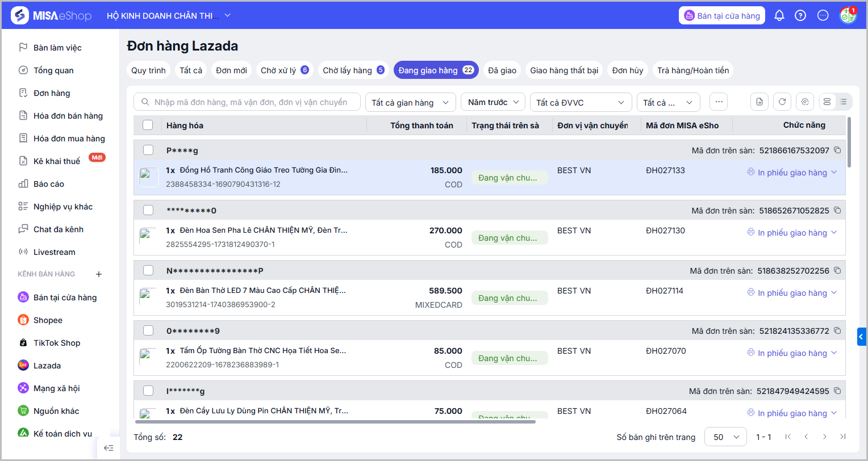Go to next page of records
The image size is (868, 461).
pyautogui.click(x=824, y=437)
